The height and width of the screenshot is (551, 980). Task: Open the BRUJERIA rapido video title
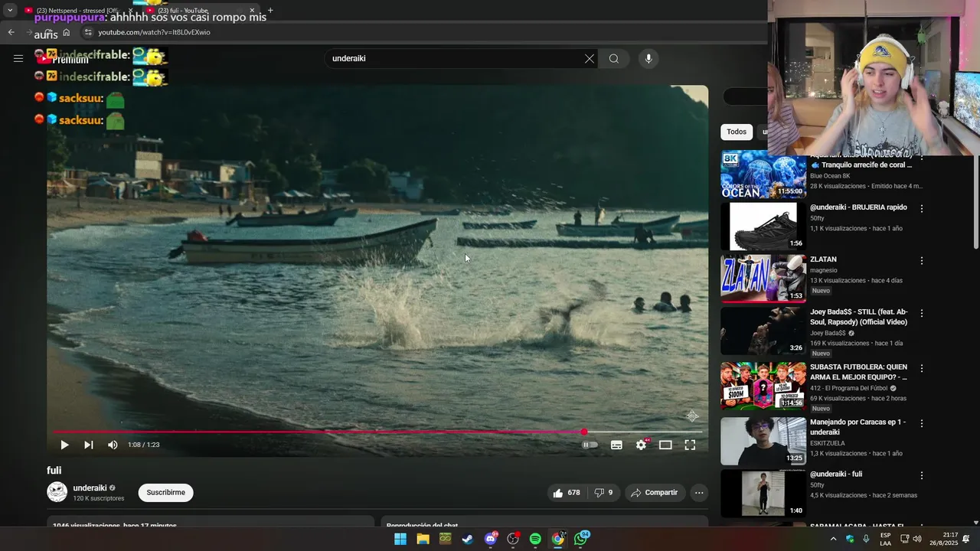pyautogui.click(x=858, y=207)
